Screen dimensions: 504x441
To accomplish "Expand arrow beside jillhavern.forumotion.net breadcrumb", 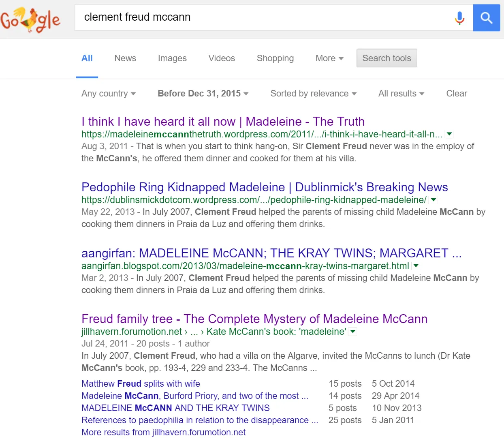I will [x=353, y=332].
